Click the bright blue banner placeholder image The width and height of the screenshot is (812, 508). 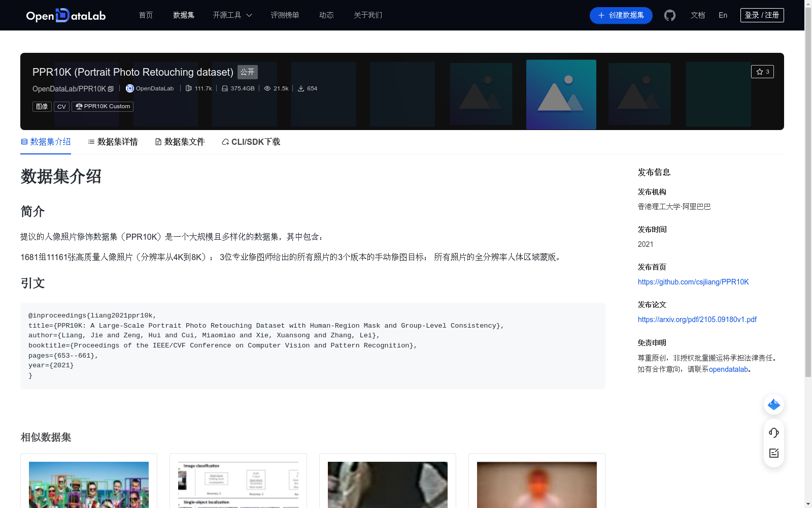(x=561, y=94)
